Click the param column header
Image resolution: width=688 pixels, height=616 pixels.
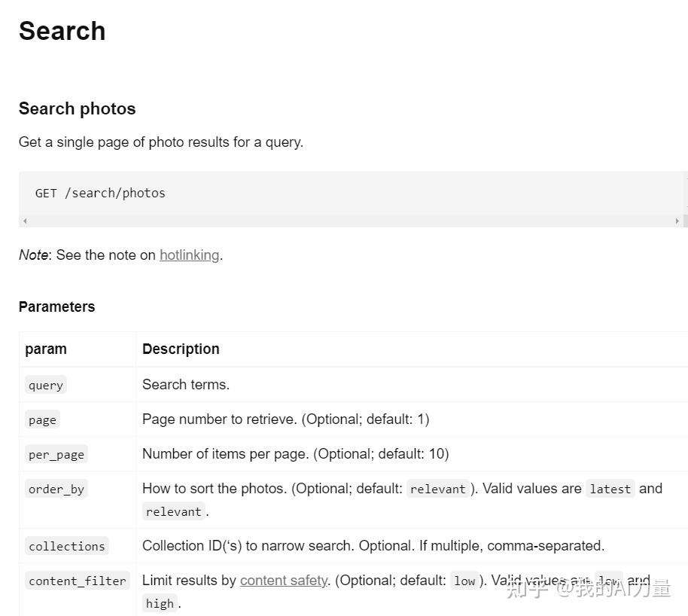46,349
